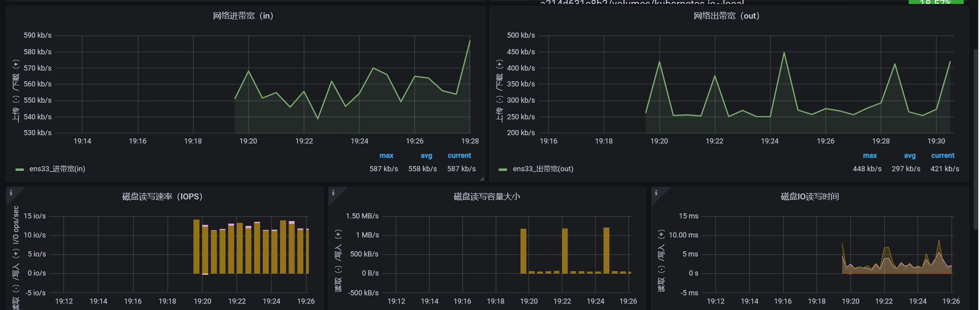This screenshot has height=310, width=980.
Task: Sort 网络进带宽 legend by current column
Action: pos(459,156)
